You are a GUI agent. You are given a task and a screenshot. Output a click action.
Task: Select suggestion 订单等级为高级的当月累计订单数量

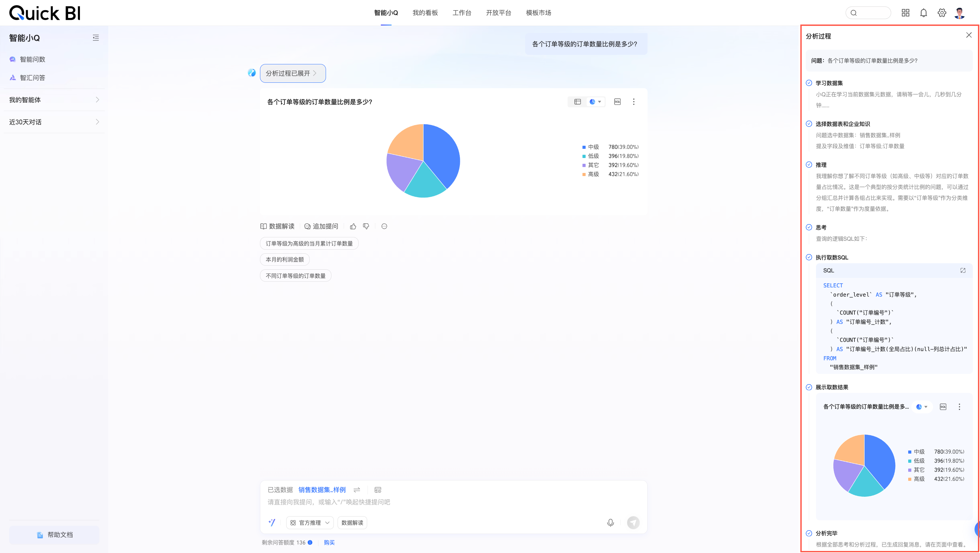click(x=309, y=243)
